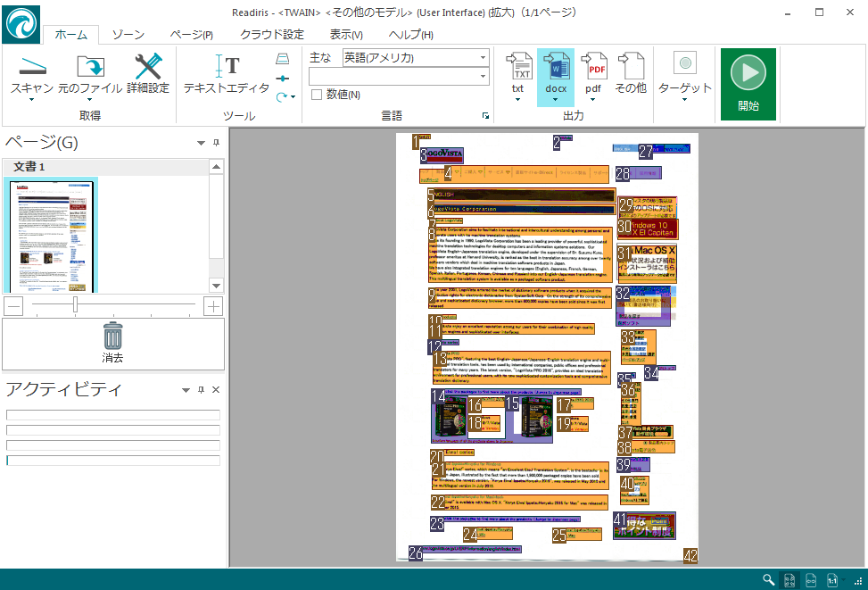The image size is (868, 590).
Task: Select the 文書 1 page thumbnail
Action: click(51, 235)
